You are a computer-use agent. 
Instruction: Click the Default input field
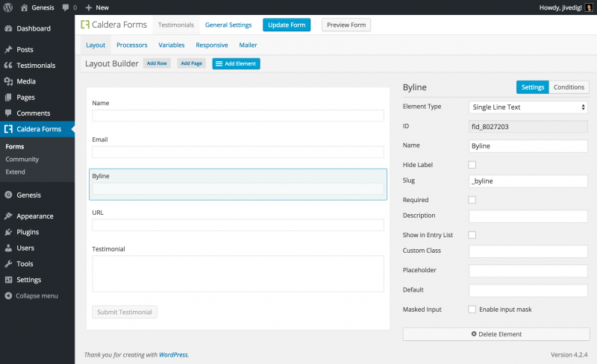click(528, 290)
